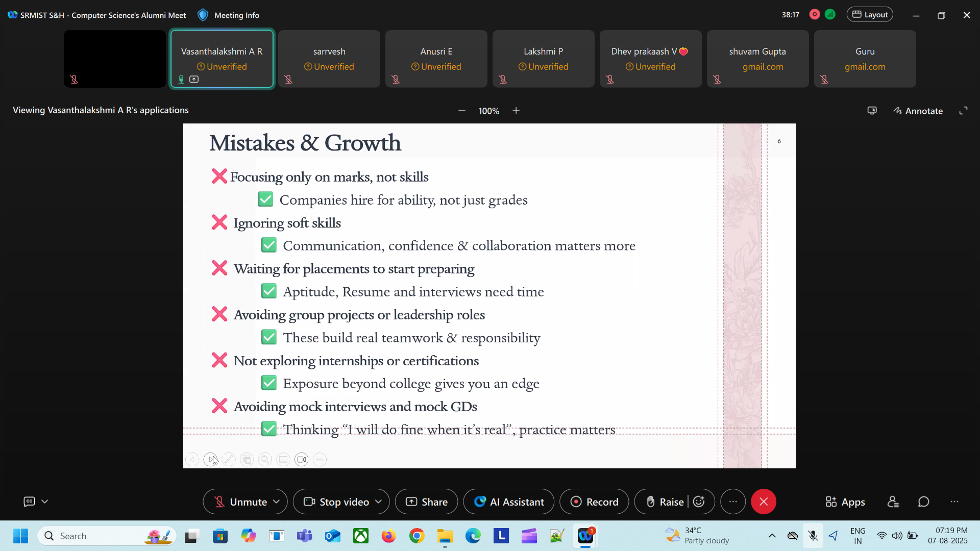The image size is (980, 551).
Task: Toggle Stop video button
Action: pos(337,502)
